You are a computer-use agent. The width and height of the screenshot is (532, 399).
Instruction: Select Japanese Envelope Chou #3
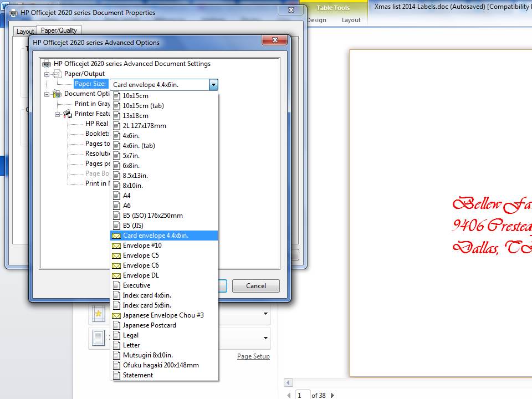click(x=164, y=315)
